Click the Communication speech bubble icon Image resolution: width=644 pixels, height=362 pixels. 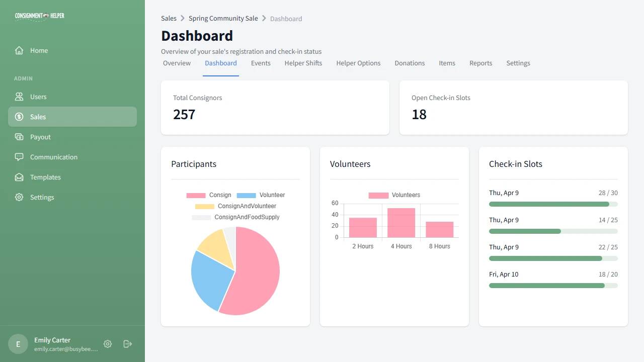pos(19,157)
